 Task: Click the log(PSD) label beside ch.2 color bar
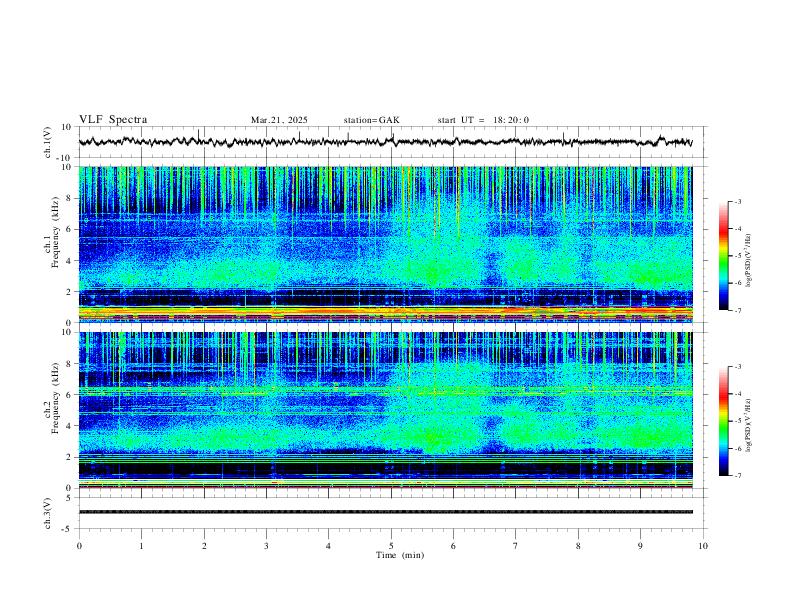pyautogui.click(x=748, y=426)
